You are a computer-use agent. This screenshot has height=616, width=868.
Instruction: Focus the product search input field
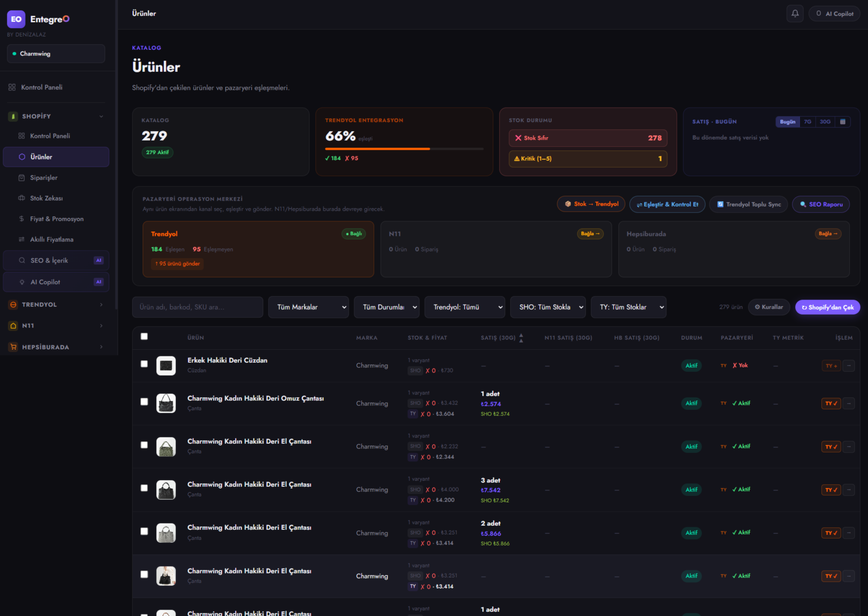(198, 307)
